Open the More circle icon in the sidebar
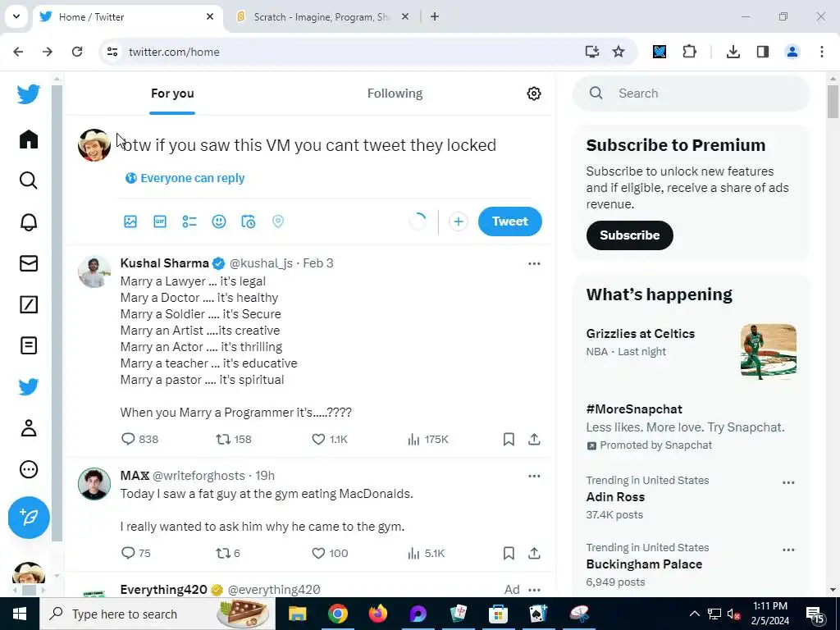 click(x=29, y=469)
